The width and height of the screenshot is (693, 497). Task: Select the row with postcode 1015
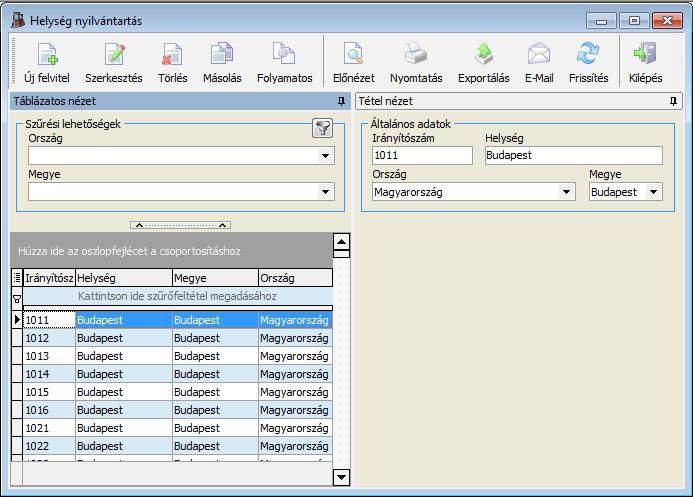178,392
